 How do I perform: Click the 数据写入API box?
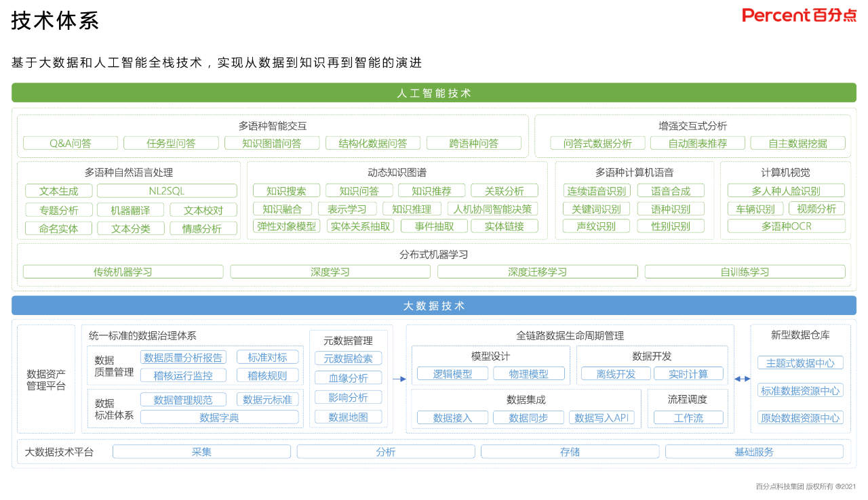point(602,418)
